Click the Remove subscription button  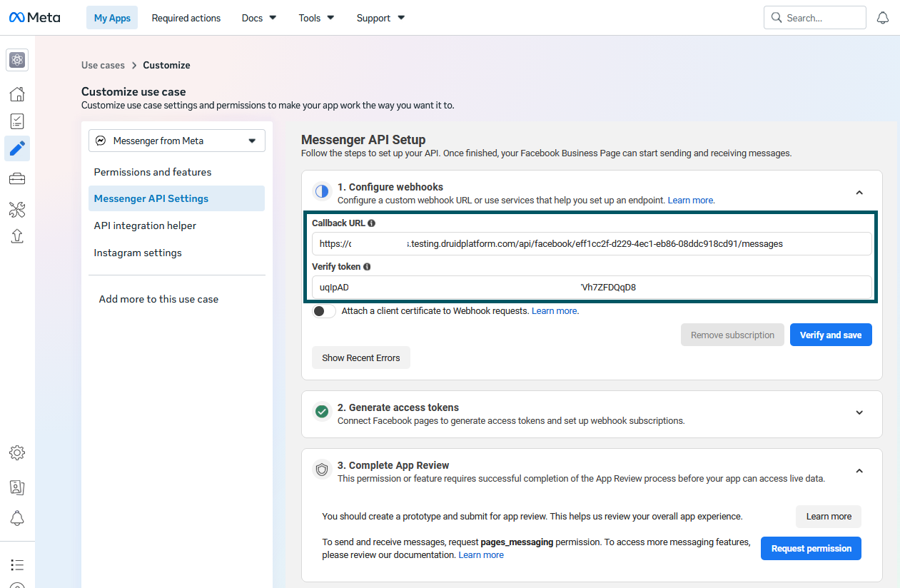[732, 335]
